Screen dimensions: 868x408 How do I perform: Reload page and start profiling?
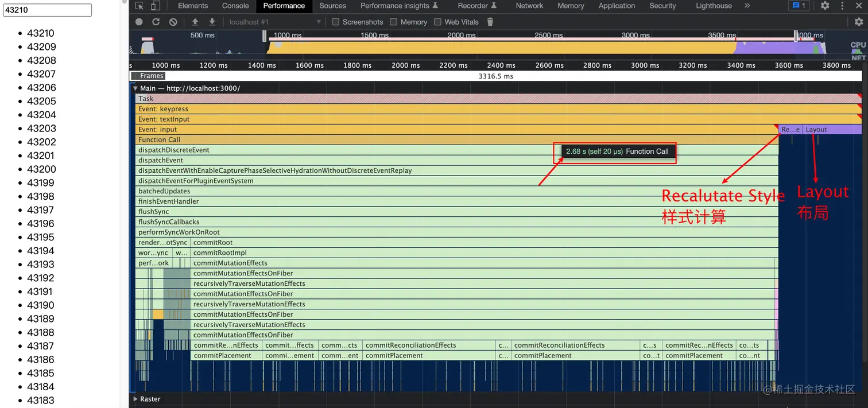tap(156, 22)
